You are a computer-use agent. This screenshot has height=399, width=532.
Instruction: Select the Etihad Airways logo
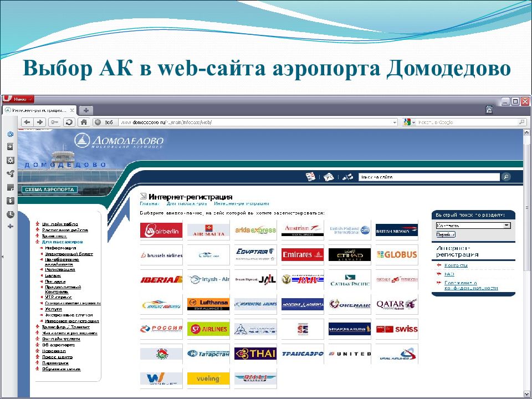[x=350, y=255]
